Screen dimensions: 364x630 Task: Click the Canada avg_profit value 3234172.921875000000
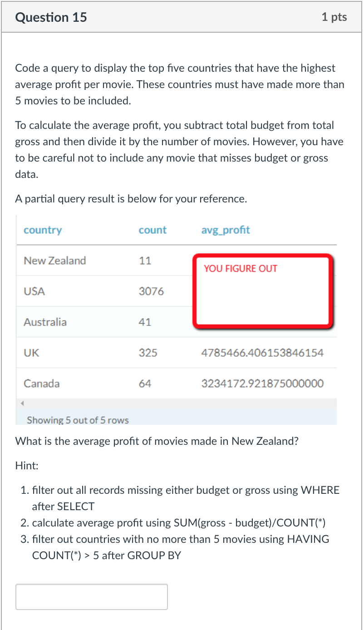point(262,383)
